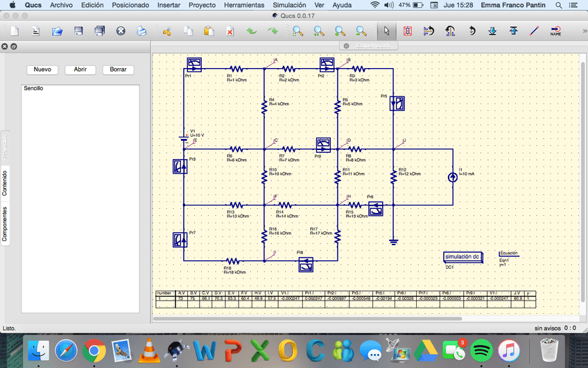Select the Cut scissors tool
The height and width of the screenshot is (368, 588).
pos(166,31)
